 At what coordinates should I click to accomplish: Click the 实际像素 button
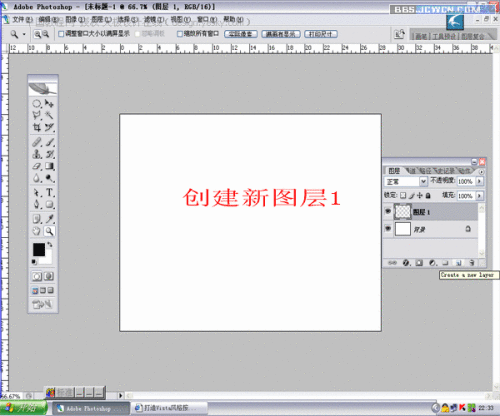[x=241, y=34]
